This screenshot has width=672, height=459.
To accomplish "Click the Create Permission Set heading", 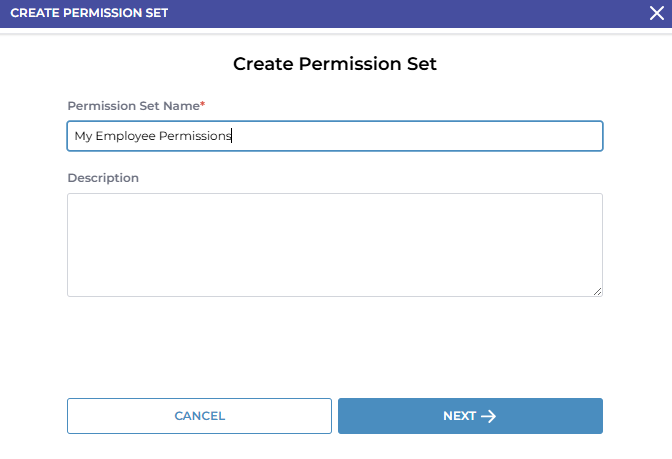I will pos(335,64).
